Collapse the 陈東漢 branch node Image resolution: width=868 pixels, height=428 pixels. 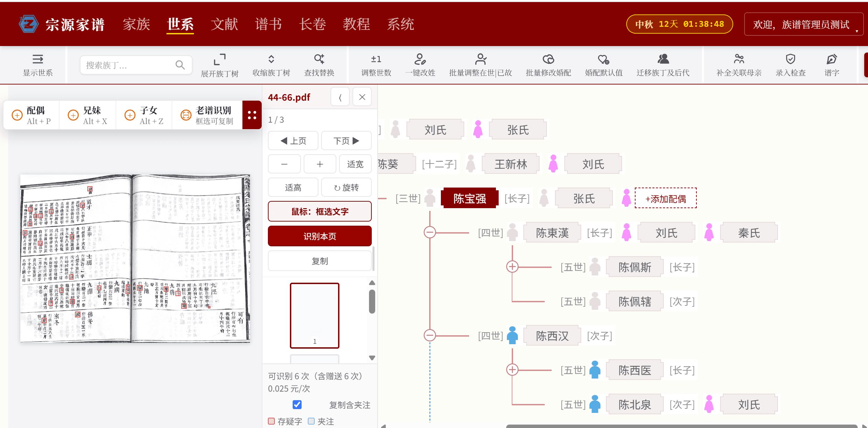pos(430,233)
